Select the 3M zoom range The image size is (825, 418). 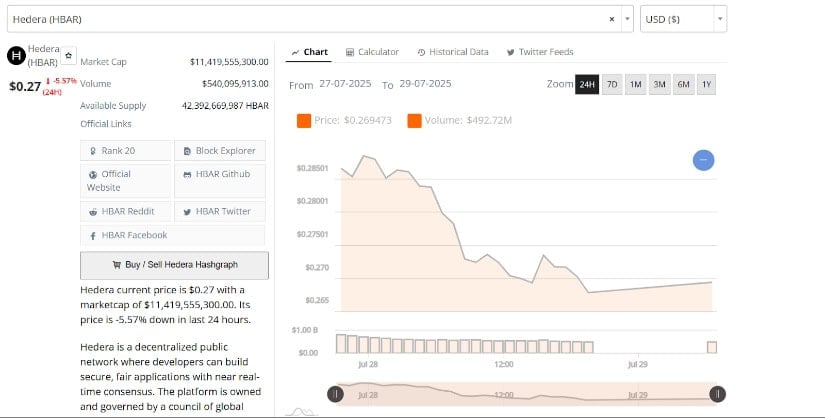659,84
